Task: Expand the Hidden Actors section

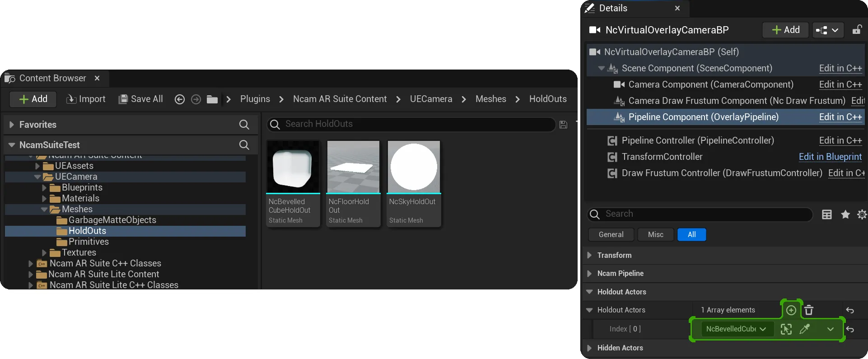Action: 589,348
